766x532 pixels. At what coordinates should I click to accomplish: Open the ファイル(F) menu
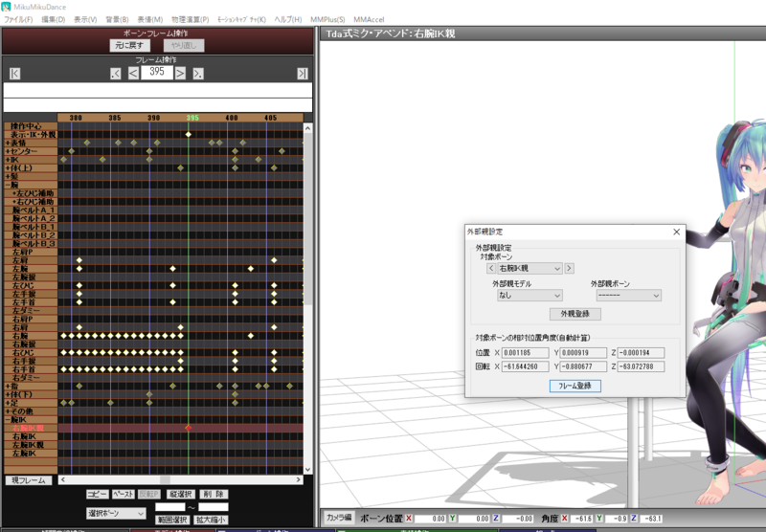tap(18, 19)
